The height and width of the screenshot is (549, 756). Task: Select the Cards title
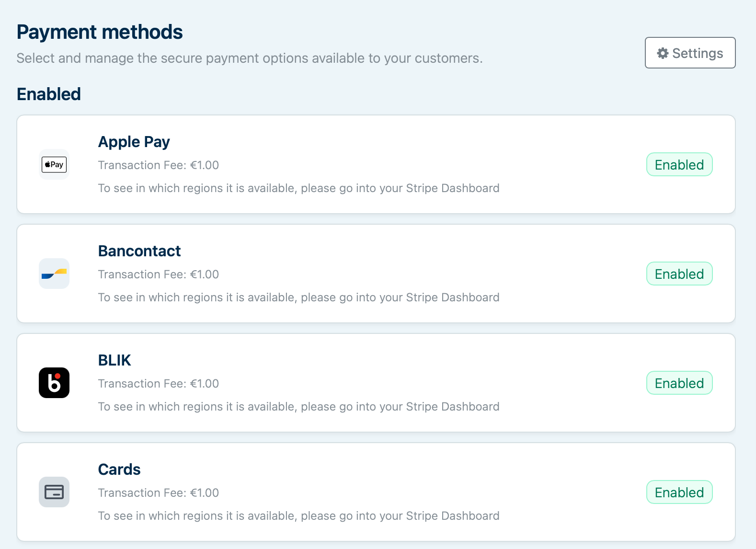point(119,469)
